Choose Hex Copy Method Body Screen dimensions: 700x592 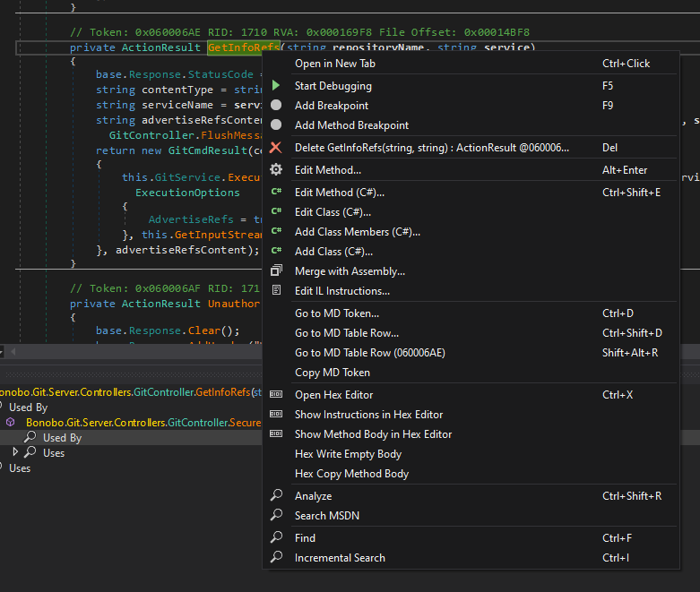(x=351, y=474)
